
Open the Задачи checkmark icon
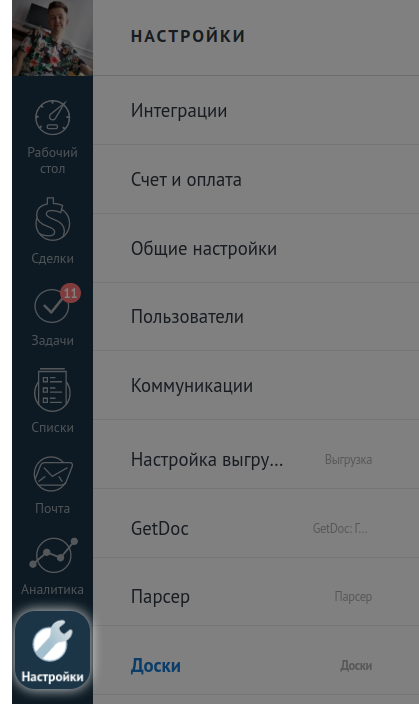click(52, 306)
